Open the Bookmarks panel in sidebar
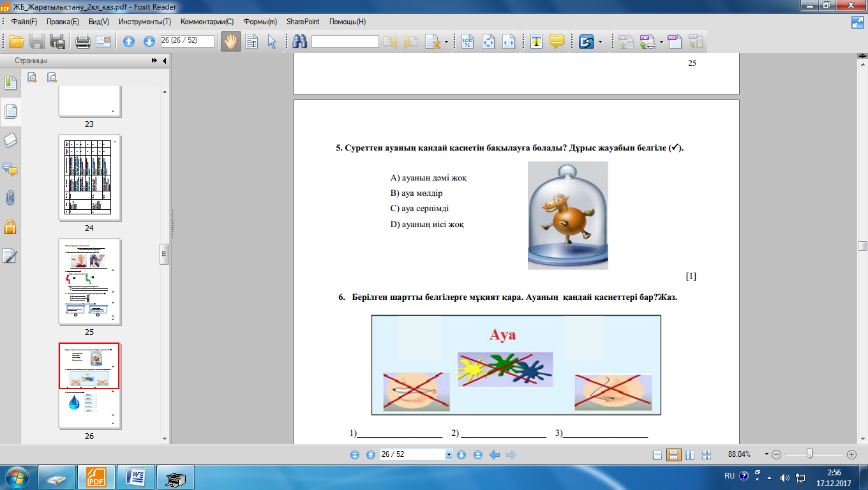868x490 pixels. point(10,83)
